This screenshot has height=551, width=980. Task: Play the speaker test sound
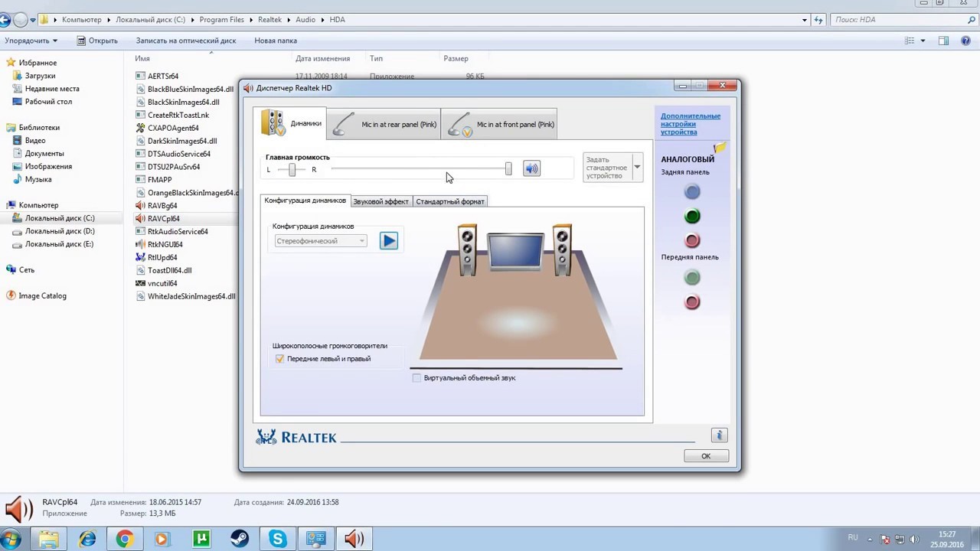(x=389, y=241)
